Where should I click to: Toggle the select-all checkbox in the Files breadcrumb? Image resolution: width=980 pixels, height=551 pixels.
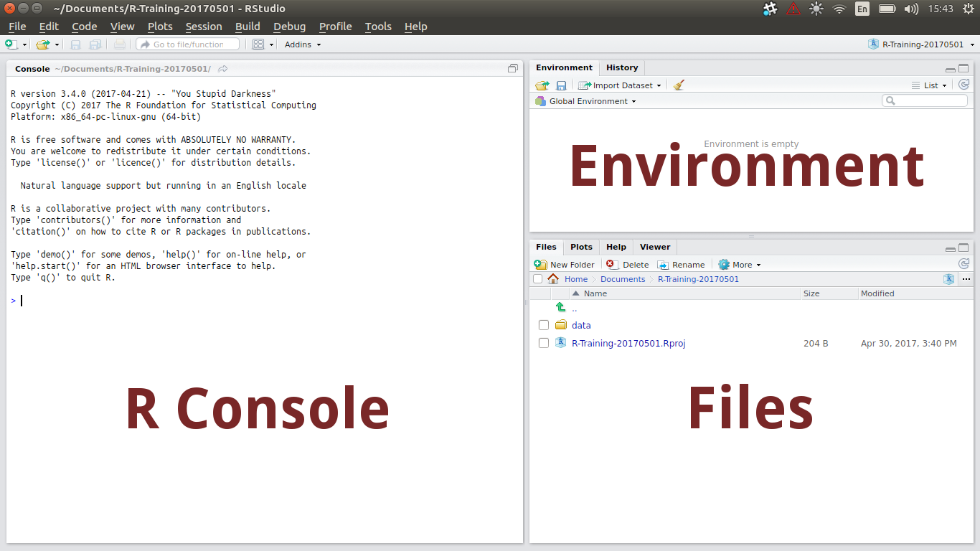pyautogui.click(x=538, y=279)
